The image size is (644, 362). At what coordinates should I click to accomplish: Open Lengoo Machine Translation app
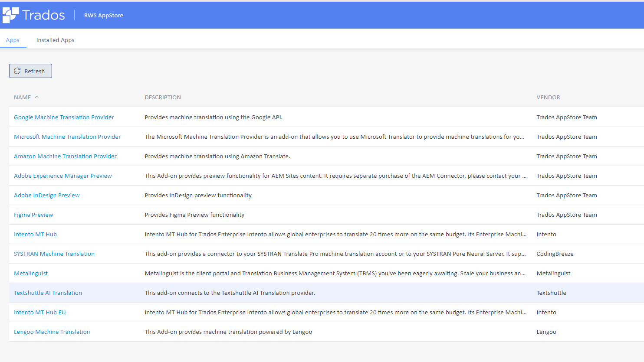(52, 332)
